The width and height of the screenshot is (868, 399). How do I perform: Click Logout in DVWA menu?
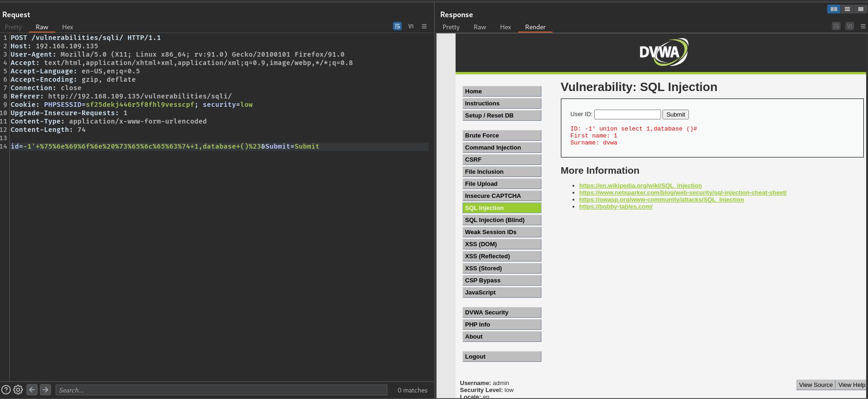502,357
